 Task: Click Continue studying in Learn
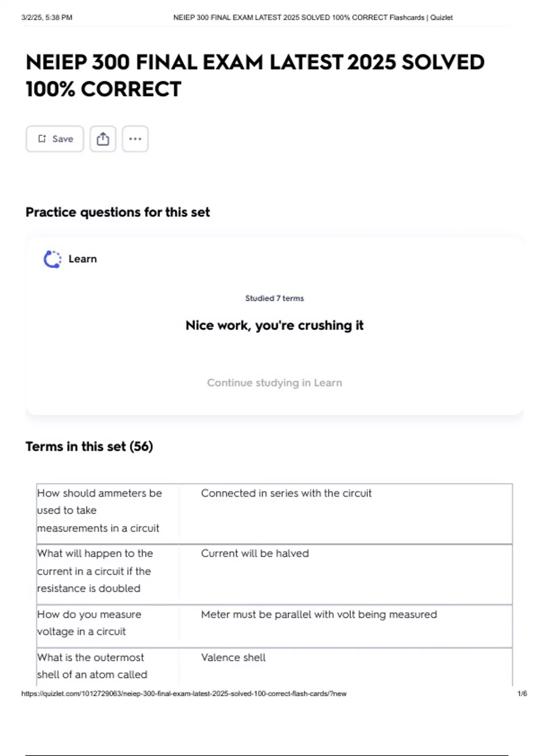tap(274, 382)
